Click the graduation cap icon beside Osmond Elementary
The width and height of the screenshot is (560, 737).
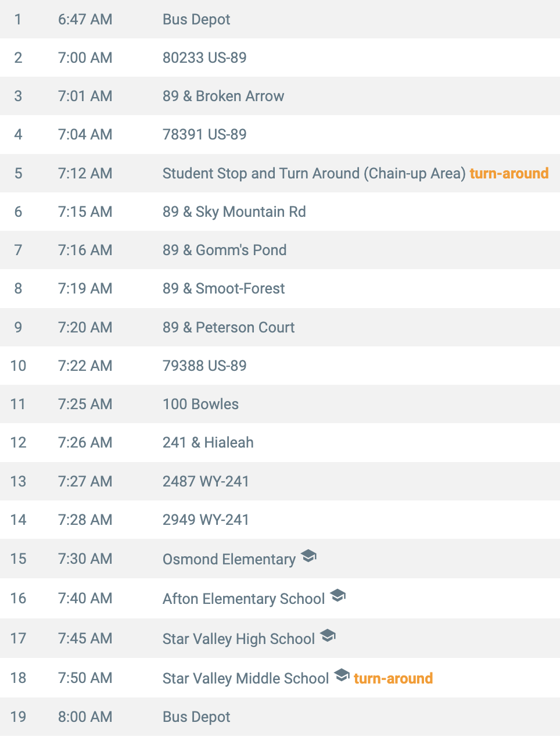click(x=308, y=556)
